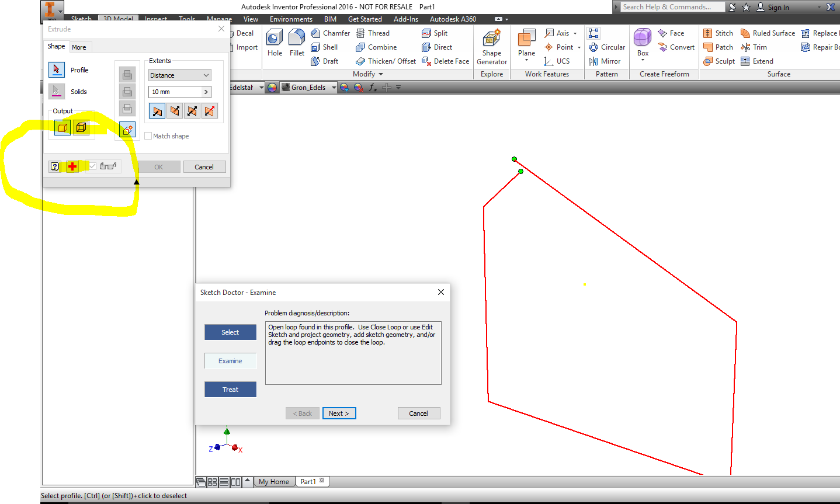Click the appearance color wheel swatch
Image resolution: width=840 pixels, height=504 pixels.
pyautogui.click(x=272, y=86)
